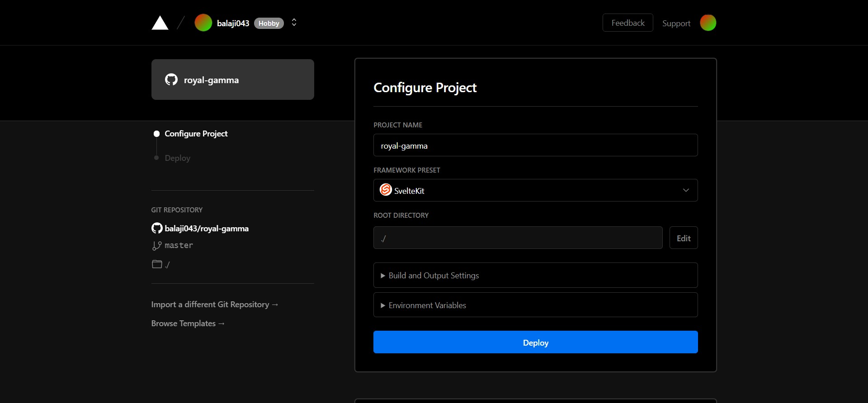Screen dimensions: 868x403
Task: Click the royal-gamma repository card
Action: point(233,80)
